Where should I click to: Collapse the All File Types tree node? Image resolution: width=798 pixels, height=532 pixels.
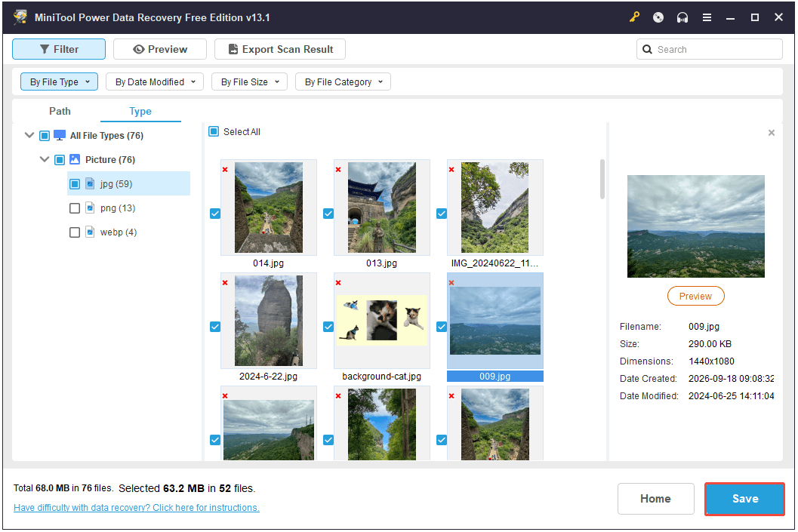pos(29,135)
